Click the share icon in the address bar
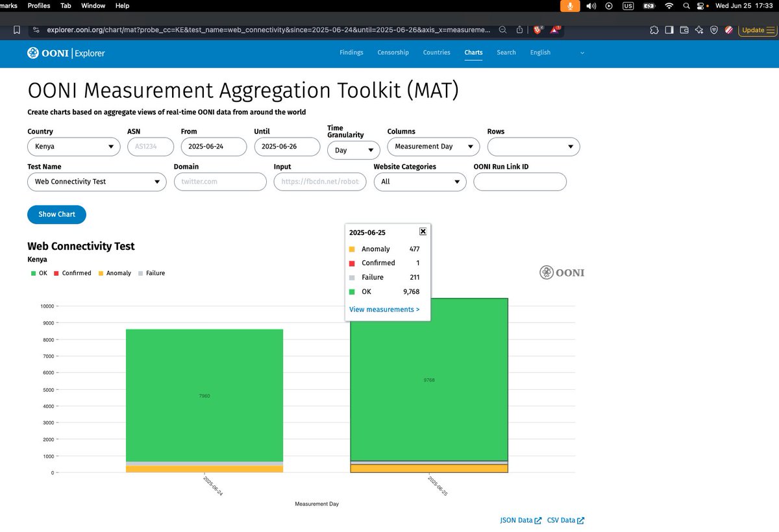779x532 pixels. tap(520, 30)
